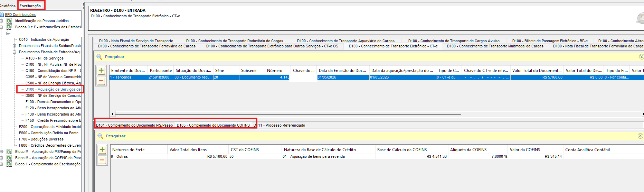Image resolution: width=644 pixels, height=192 pixels.
Task: Select F150 - Crédito Presumido sobre Estoque
Action: coord(53,120)
